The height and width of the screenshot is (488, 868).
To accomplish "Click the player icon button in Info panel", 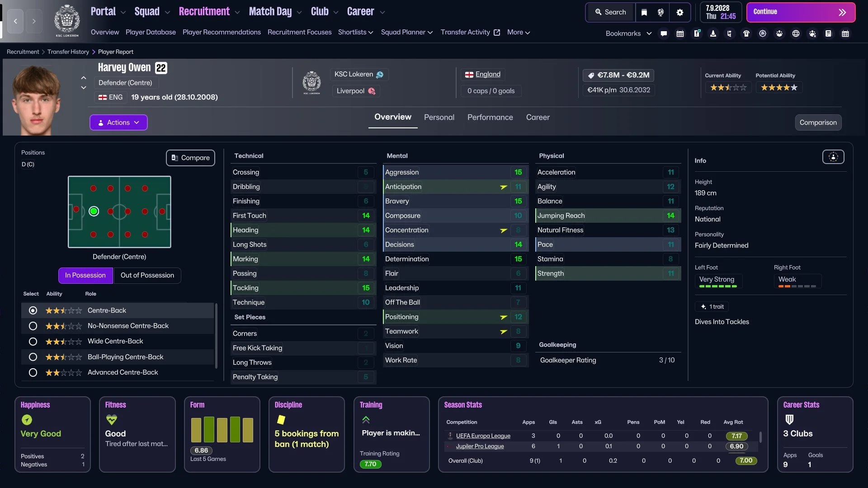I will coord(833,157).
